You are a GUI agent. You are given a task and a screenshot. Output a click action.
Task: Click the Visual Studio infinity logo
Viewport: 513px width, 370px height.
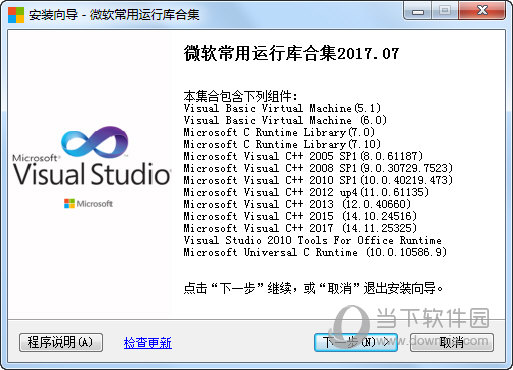click(95, 142)
